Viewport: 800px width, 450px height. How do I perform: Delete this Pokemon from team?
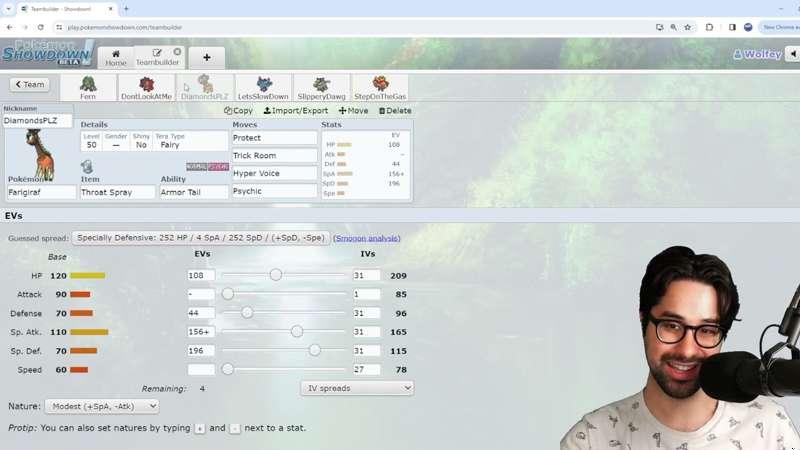[395, 110]
